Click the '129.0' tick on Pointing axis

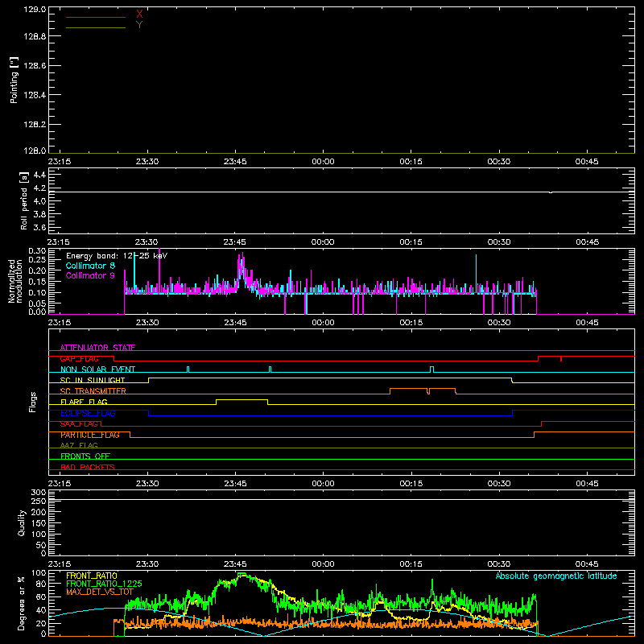35,10
